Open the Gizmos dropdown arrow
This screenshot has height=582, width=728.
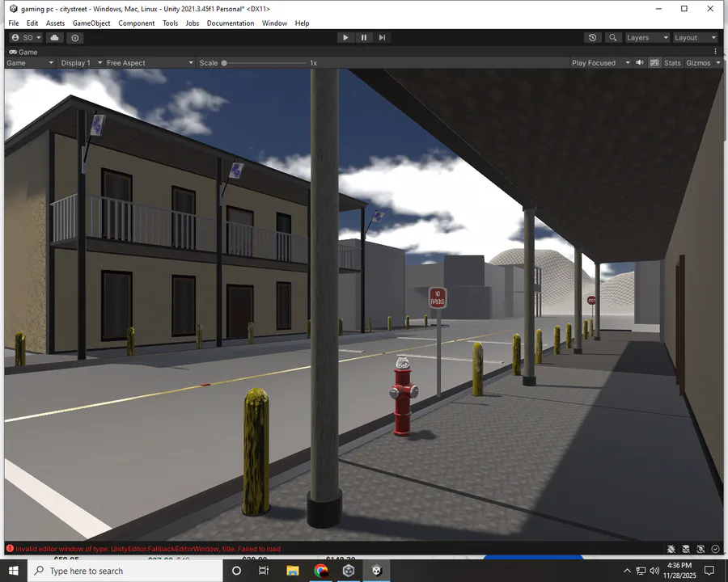[718, 63]
